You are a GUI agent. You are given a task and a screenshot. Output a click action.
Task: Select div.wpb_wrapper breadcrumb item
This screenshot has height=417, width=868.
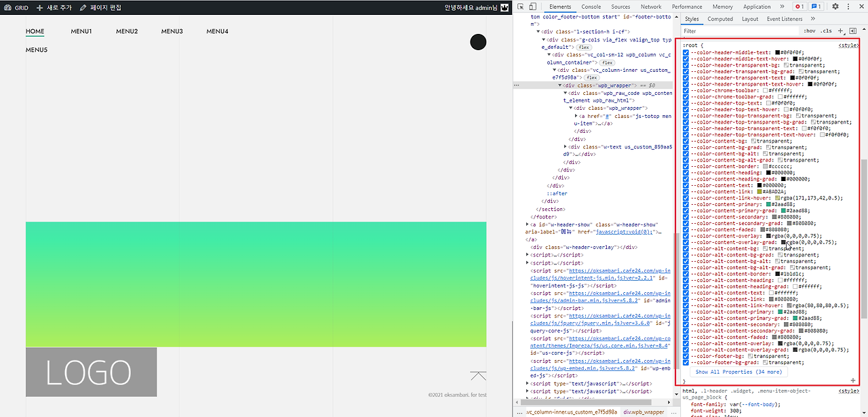(x=644, y=412)
